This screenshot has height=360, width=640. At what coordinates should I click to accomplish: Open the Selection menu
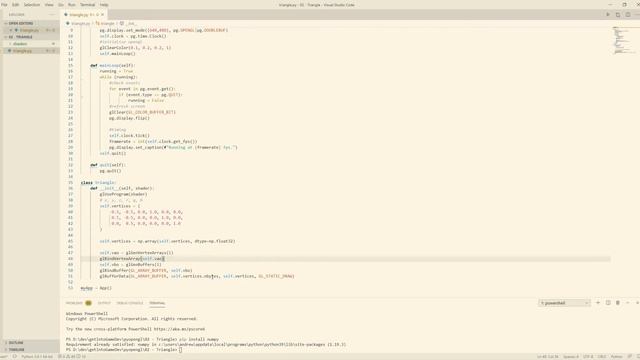click(x=32, y=4)
